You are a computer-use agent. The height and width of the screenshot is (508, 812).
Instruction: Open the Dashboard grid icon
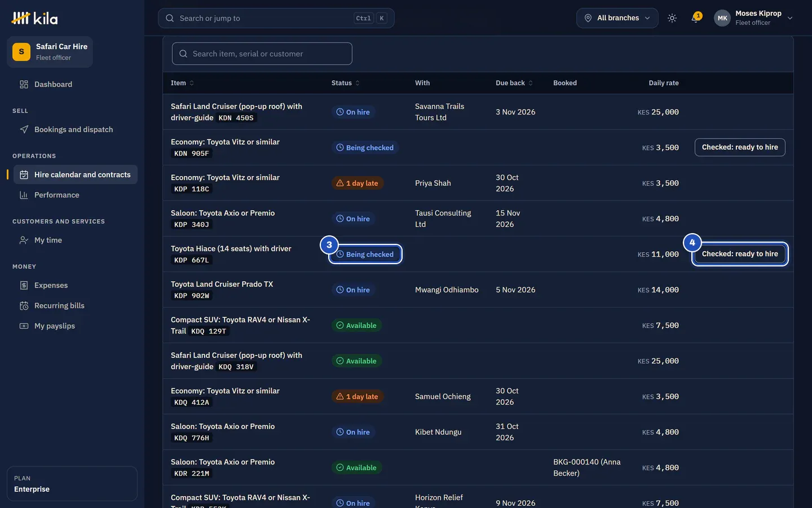point(24,85)
